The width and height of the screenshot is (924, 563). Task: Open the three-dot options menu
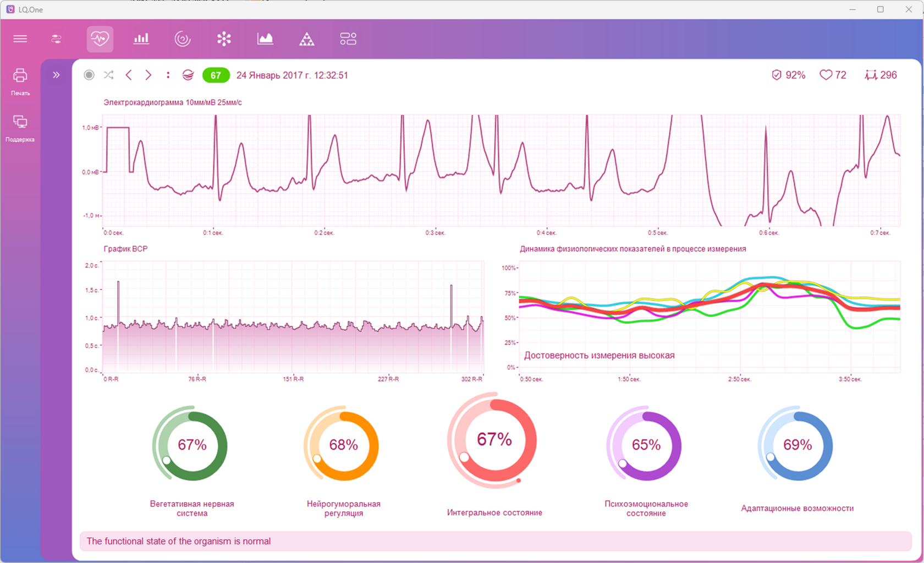(x=168, y=75)
